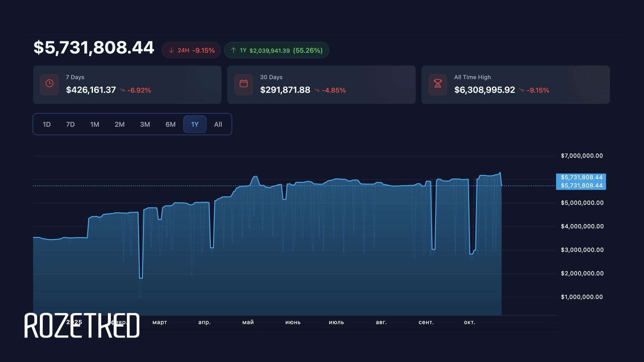Click the downtrend icon next to -6.92%
Screen dimensions: 644x362
coord(122,90)
